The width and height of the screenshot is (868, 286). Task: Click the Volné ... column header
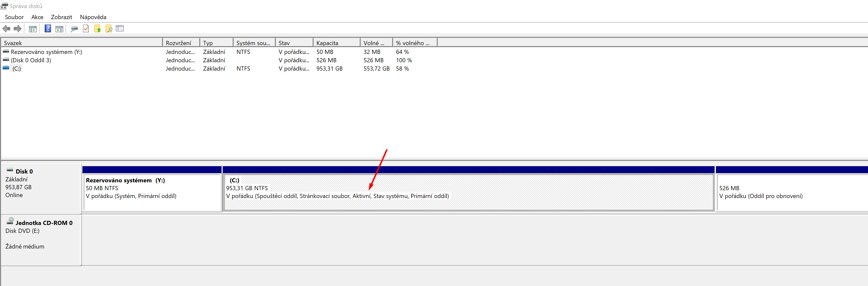[x=376, y=43]
